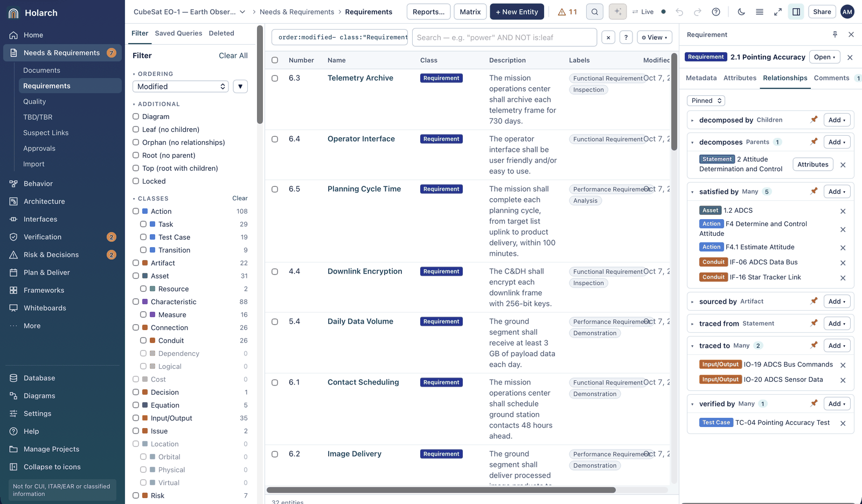Click the Holarch logo
862x504 pixels.
click(14, 13)
